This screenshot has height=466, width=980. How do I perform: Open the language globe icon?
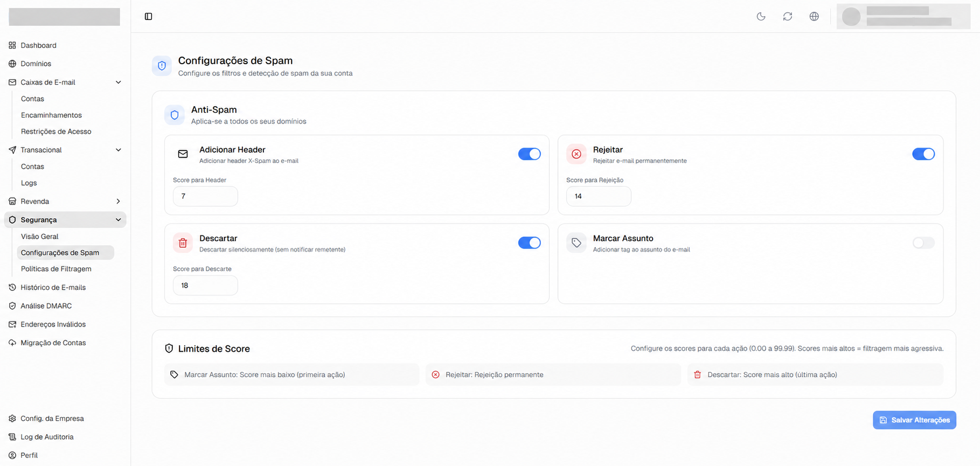click(814, 17)
